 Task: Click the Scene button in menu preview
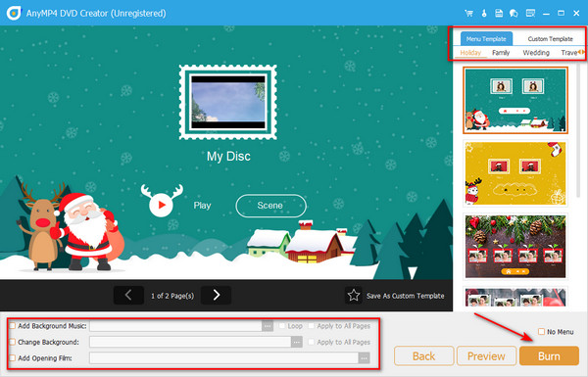pos(270,206)
